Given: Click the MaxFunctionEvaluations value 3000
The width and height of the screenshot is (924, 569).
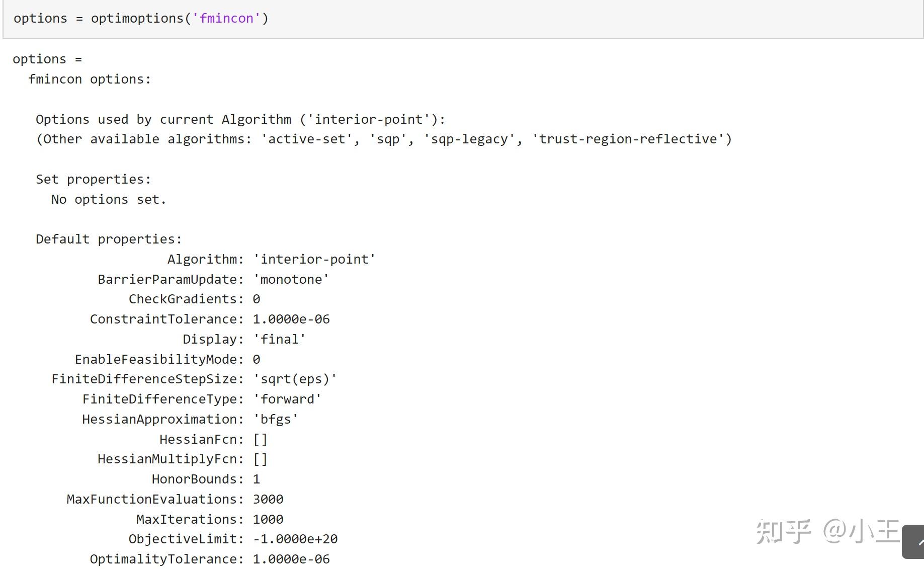Looking at the screenshot, I should coord(268,500).
